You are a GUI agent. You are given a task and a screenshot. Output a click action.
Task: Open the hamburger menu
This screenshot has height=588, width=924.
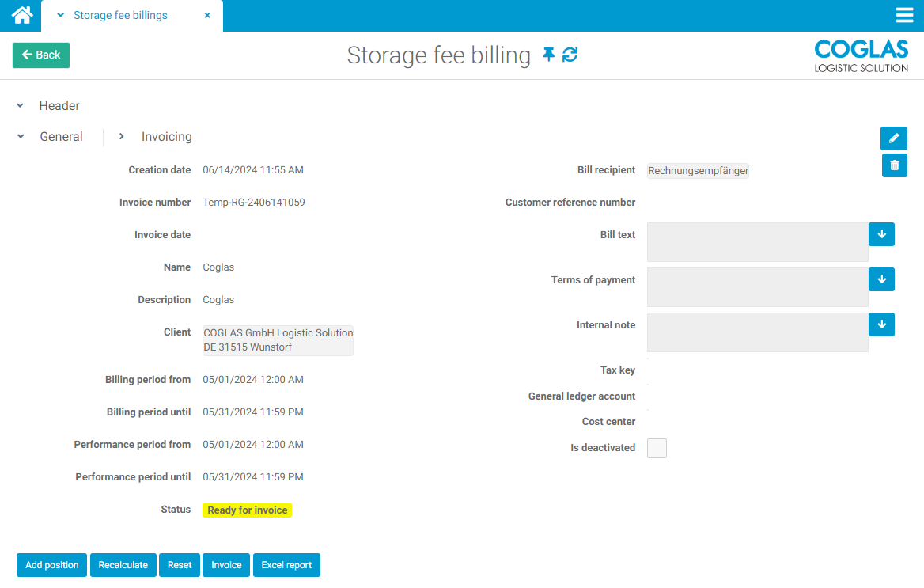click(x=904, y=16)
